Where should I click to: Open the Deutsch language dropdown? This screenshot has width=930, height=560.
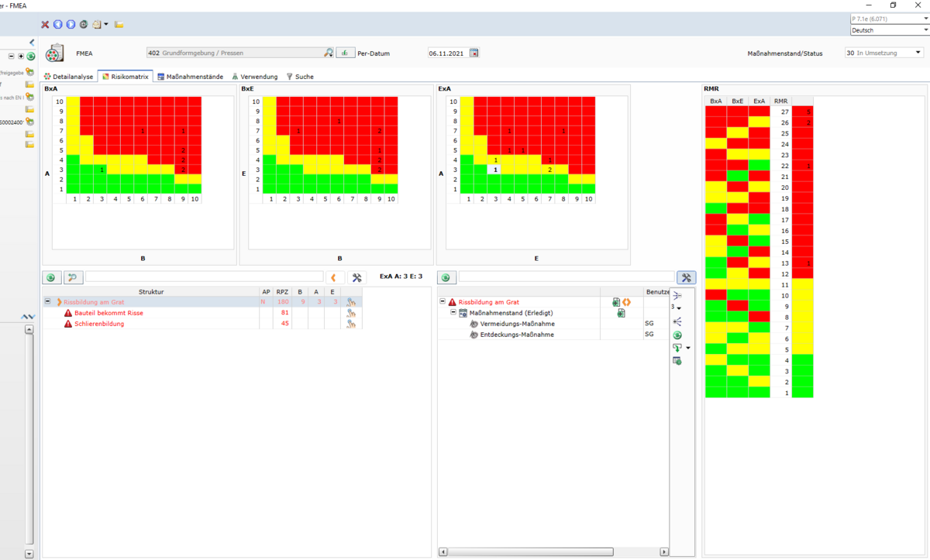click(x=890, y=30)
